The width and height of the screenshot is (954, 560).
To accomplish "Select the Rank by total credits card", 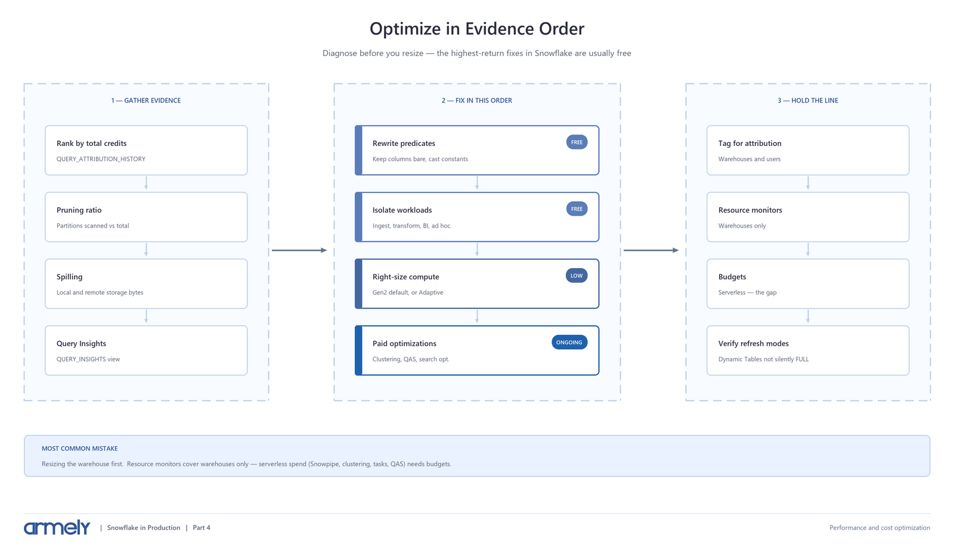I will point(146,150).
